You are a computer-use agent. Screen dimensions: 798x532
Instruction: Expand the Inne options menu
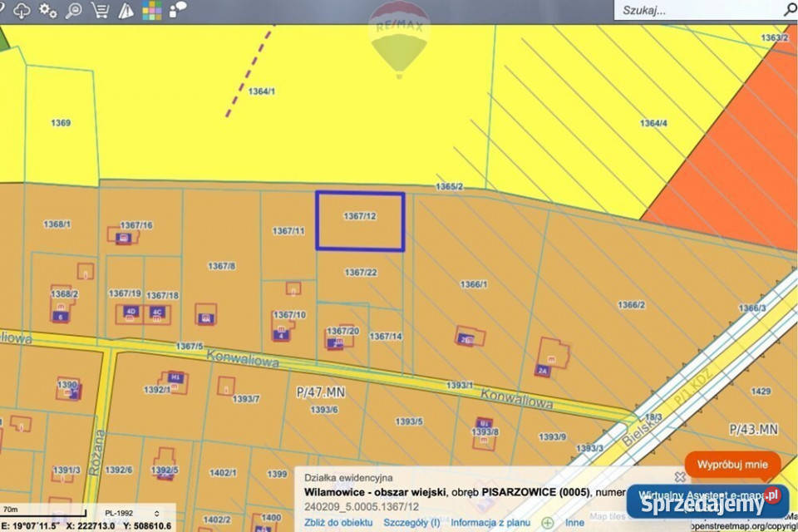point(574,523)
